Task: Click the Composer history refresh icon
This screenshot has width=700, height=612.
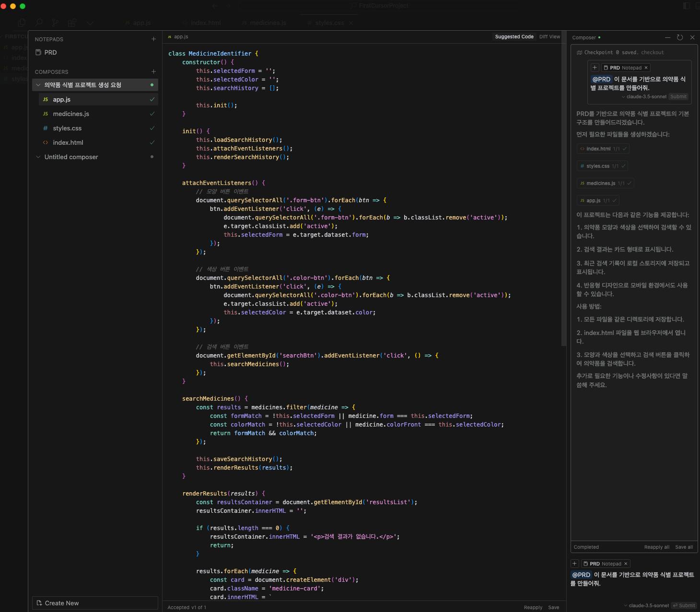Action: [x=680, y=37]
